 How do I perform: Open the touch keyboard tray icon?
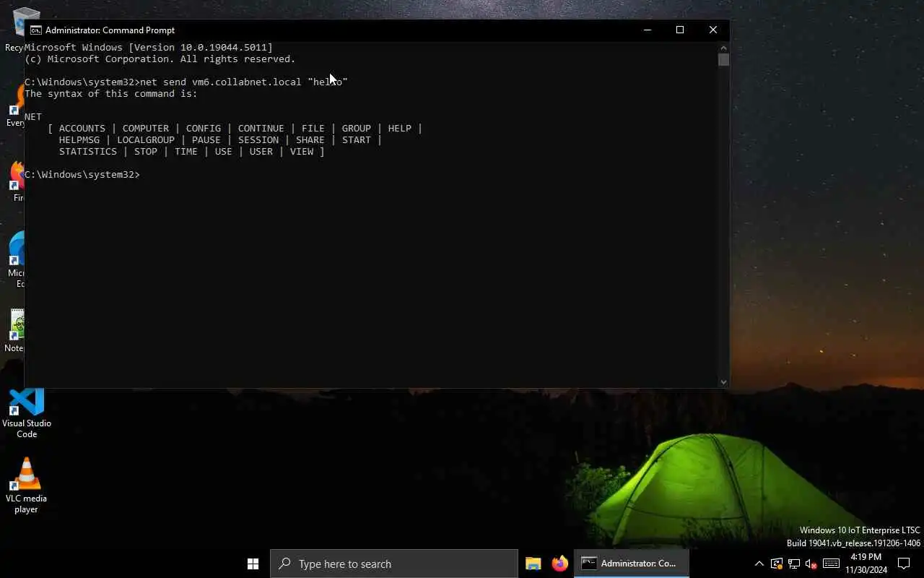coord(831,564)
